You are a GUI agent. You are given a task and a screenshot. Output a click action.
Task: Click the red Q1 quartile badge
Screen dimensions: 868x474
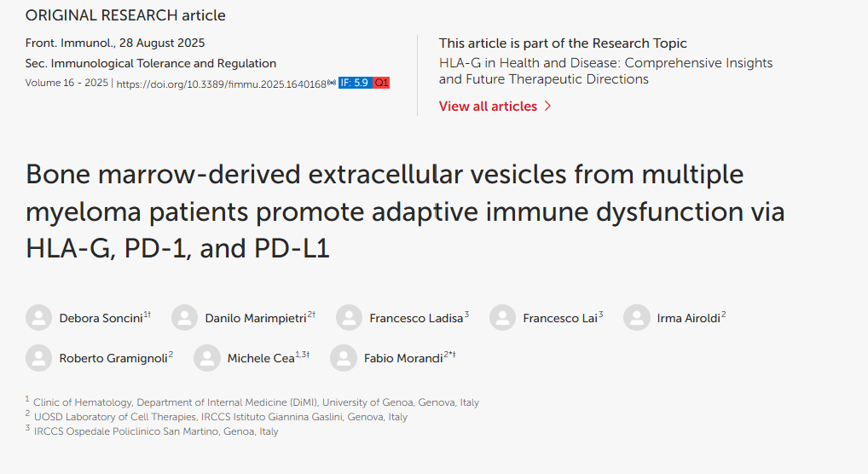coord(381,83)
